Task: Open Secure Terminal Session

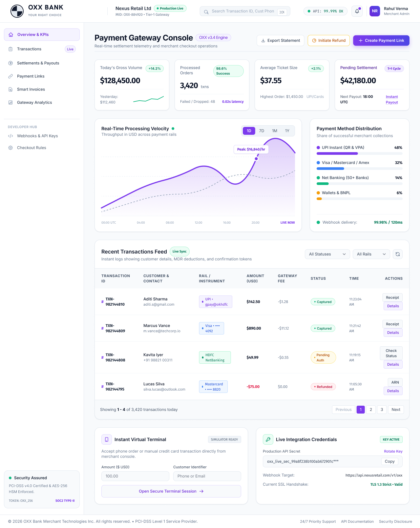Action: pos(171,491)
